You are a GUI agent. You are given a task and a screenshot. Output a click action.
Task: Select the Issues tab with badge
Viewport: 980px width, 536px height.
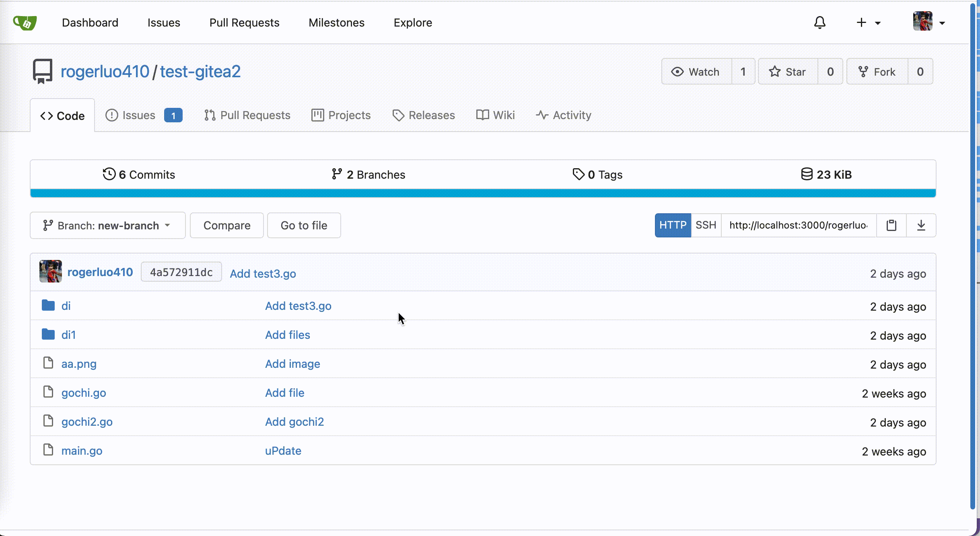click(x=143, y=115)
